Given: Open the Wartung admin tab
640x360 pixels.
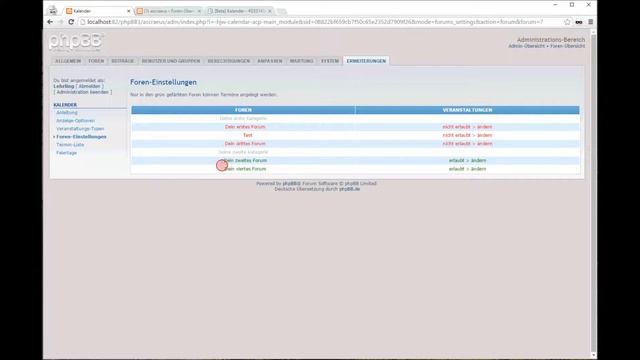Looking at the screenshot, I should [x=302, y=61].
